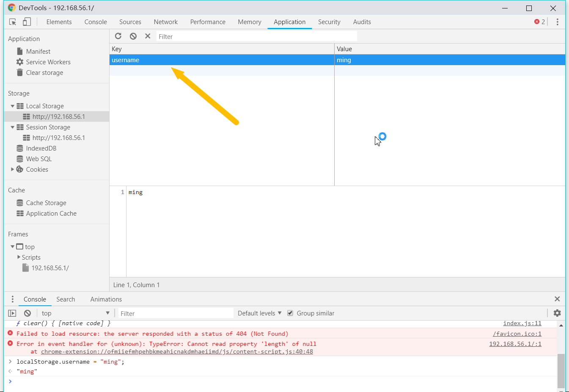
Task: Open the Animations tab in drawer
Action: (106, 299)
